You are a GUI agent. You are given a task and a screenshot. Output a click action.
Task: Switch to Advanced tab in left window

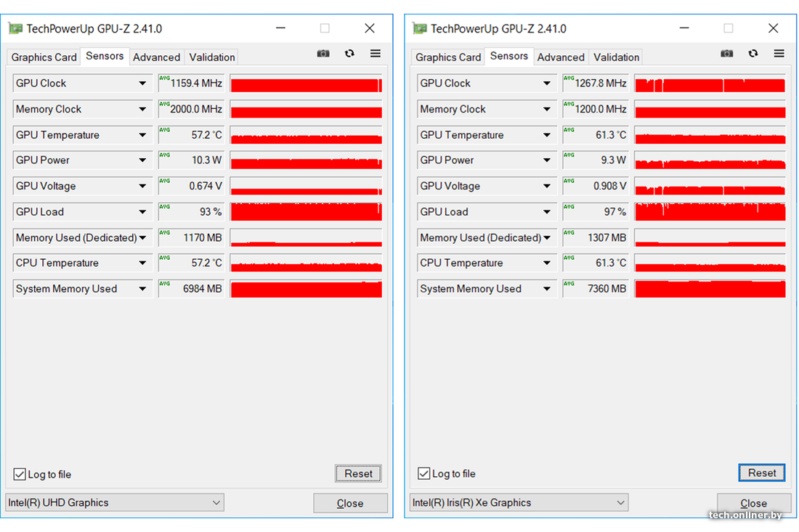(x=156, y=57)
